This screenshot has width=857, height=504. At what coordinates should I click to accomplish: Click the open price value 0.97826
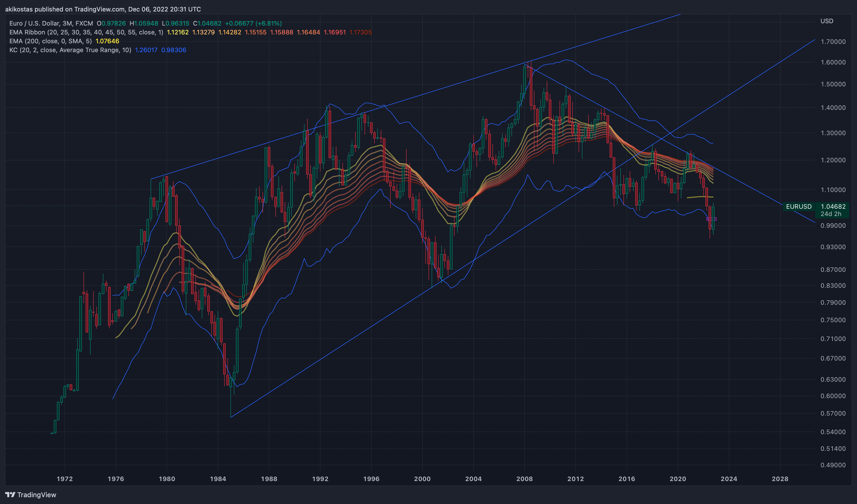pos(114,23)
